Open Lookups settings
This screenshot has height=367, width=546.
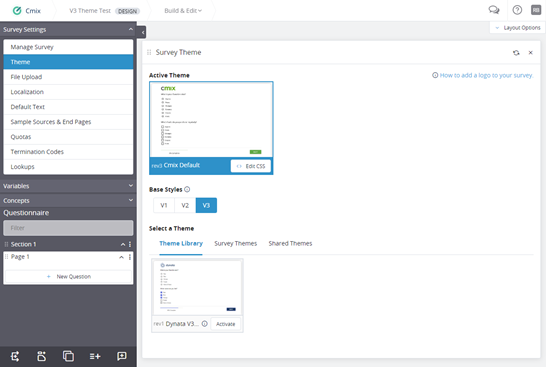coord(68,167)
